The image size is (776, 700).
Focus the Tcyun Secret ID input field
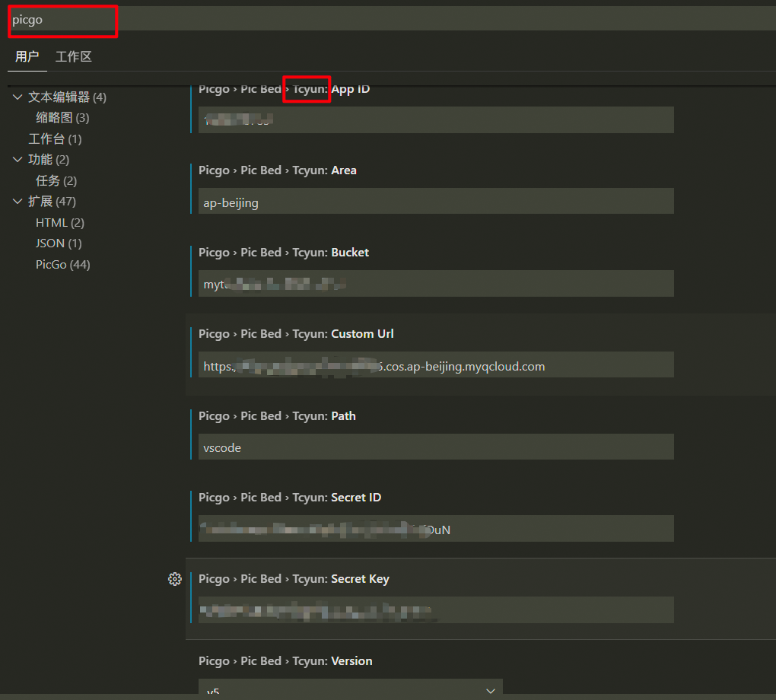(436, 528)
